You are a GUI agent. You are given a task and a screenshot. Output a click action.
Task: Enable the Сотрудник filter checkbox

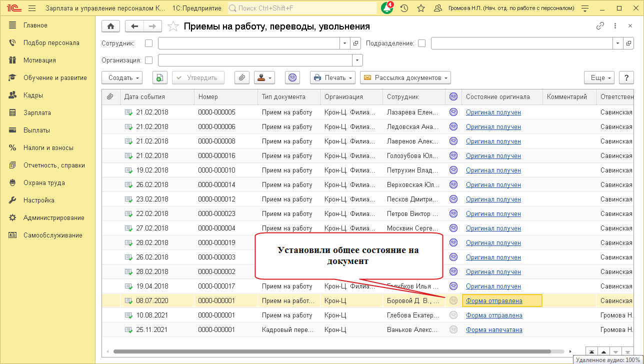(148, 43)
